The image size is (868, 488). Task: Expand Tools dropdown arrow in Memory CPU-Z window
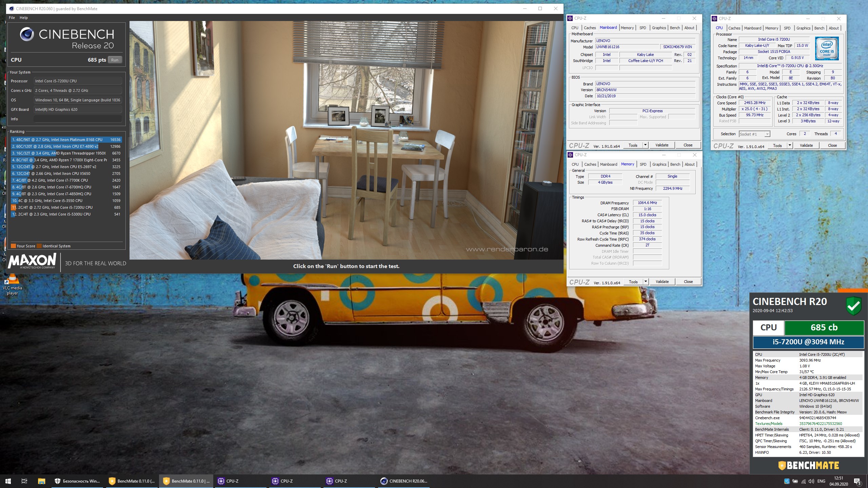pos(646,282)
